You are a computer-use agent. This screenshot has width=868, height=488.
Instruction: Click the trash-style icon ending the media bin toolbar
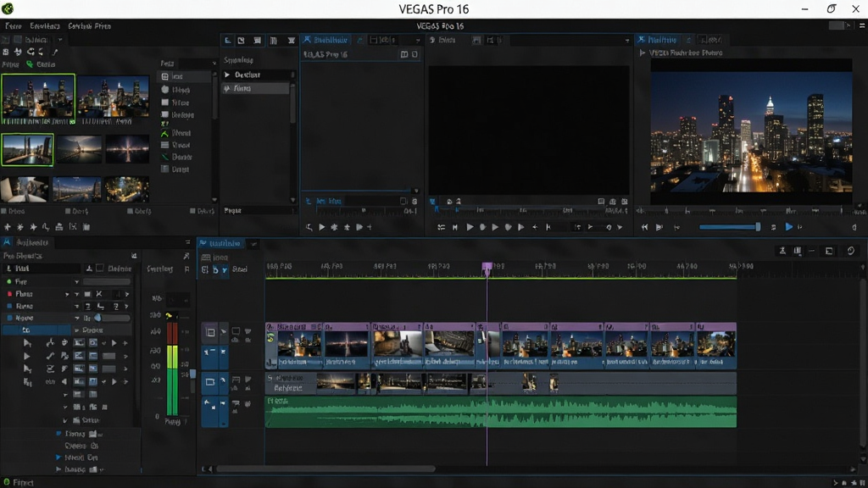tap(86, 227)
